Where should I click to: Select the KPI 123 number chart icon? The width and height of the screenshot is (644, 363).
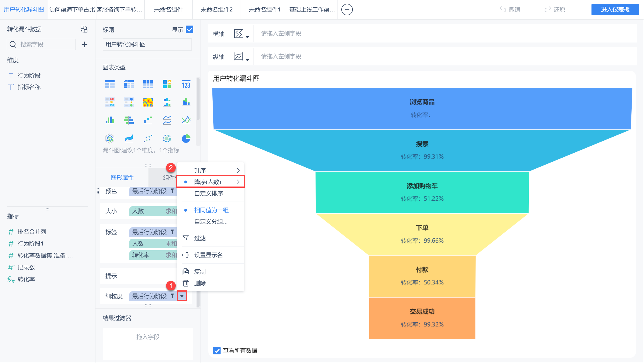(186, 85)
